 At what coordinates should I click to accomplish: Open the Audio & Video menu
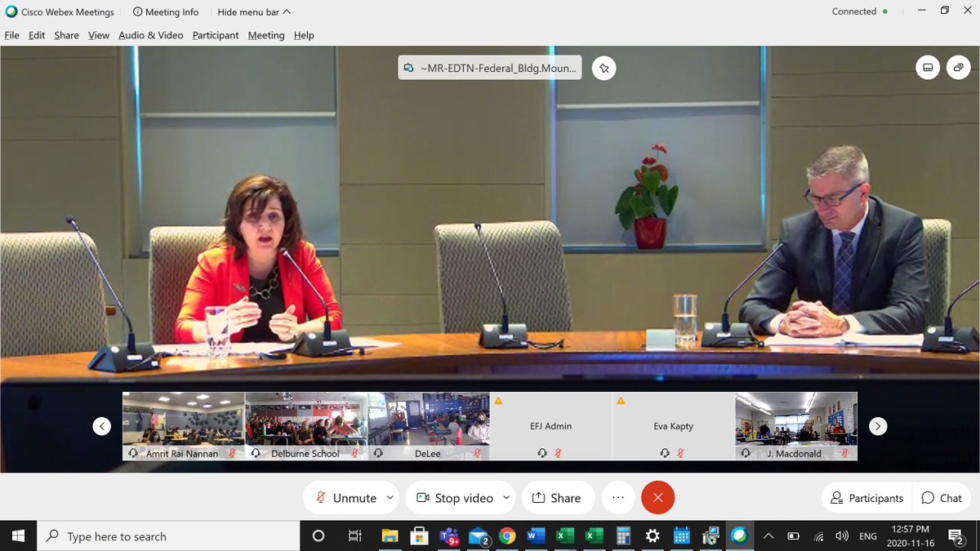[x=151, y=35]
